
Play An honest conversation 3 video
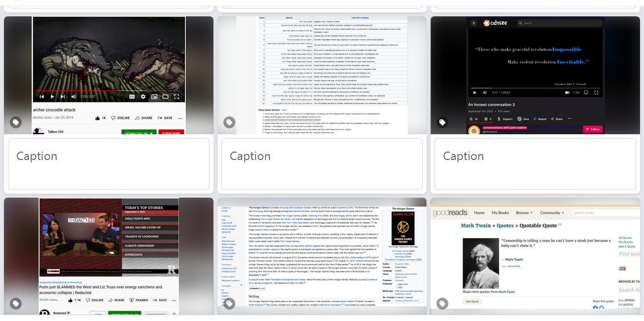click(x=475, y=93)
